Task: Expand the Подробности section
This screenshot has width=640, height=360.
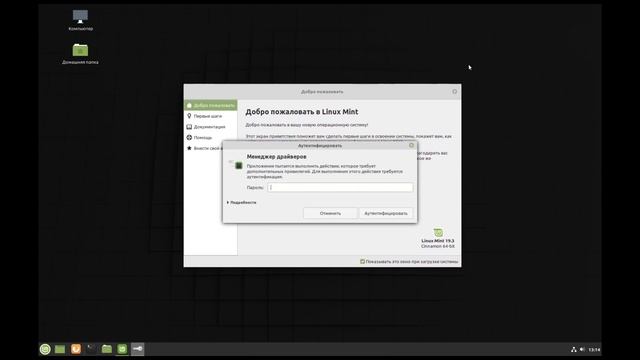Action: click(242, 202)
